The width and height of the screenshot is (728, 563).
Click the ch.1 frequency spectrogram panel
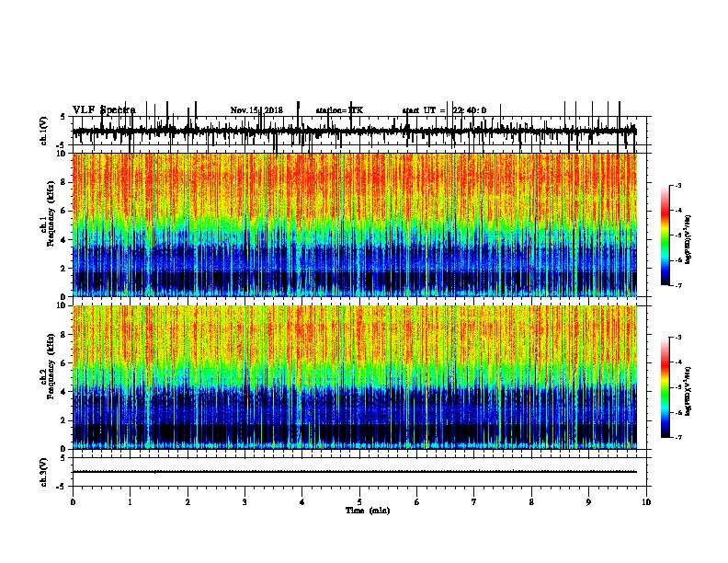pos(359,224)
